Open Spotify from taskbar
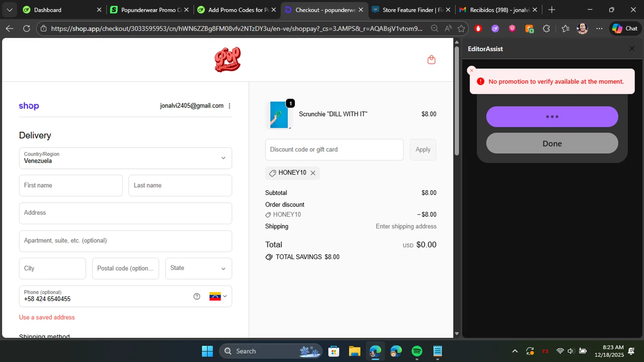644x362 pixels. click(x=417, y=351)
